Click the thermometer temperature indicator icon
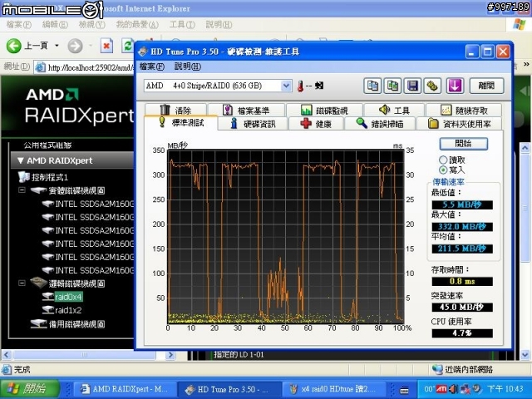This screenshot has height=399, width=532. tap(300, 86)
